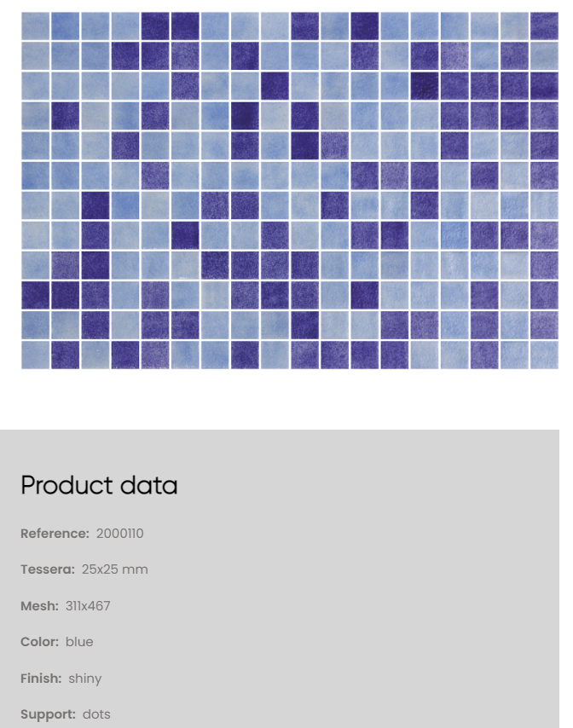Click the Reference label

coord(55,534)
